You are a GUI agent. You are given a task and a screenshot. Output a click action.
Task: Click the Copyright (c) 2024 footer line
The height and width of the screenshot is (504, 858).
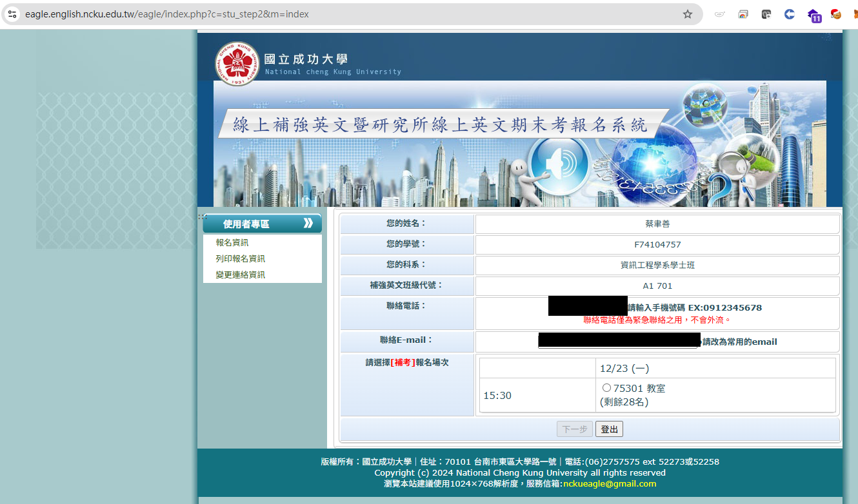click(x=520, y=472)
